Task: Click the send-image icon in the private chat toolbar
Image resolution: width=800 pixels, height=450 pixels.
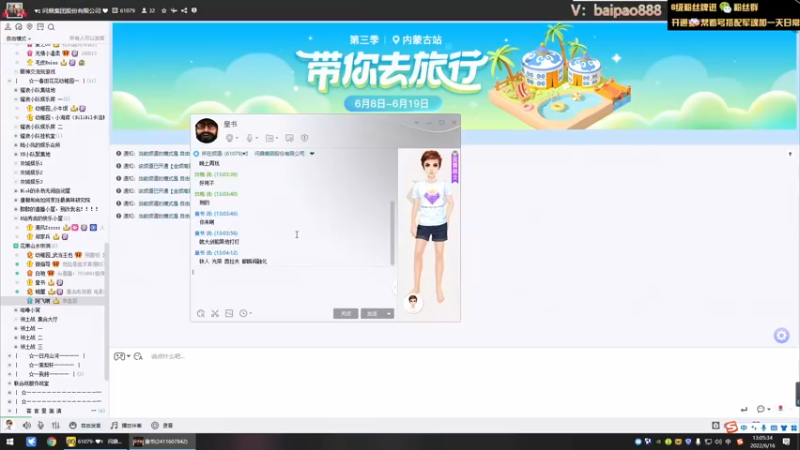Action: click(x=229, y=313)
